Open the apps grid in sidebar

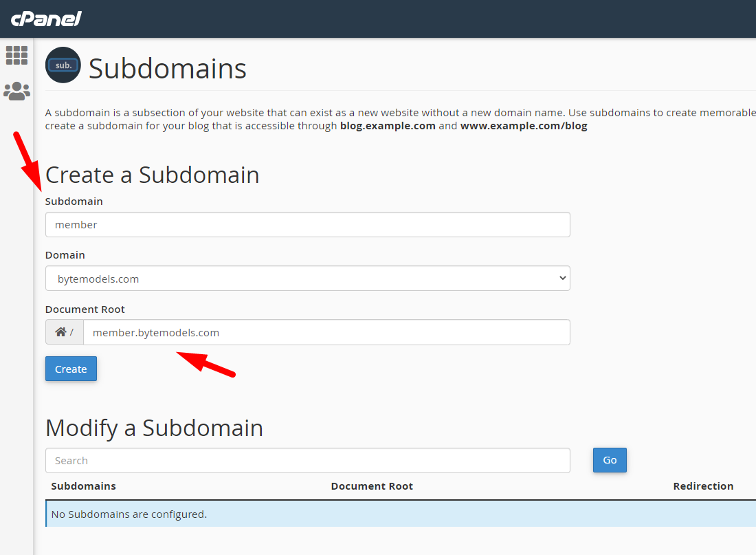pyautogui.click(x=16, y=55)
